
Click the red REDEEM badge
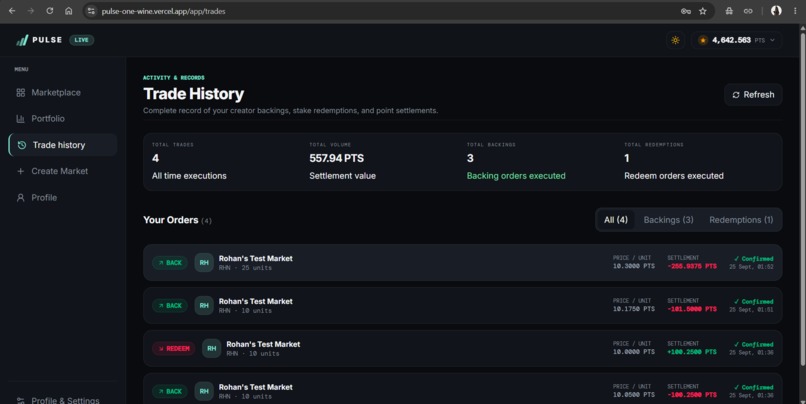pyautogui.click(x=174, y=348)
